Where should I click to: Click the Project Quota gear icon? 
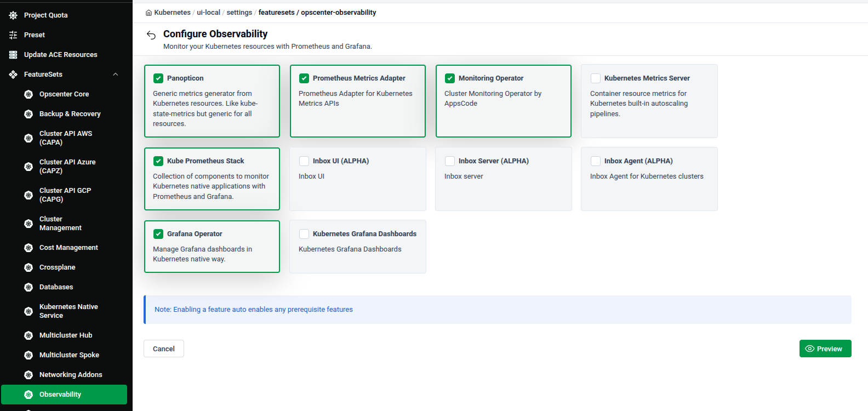[x=13, y=15]
